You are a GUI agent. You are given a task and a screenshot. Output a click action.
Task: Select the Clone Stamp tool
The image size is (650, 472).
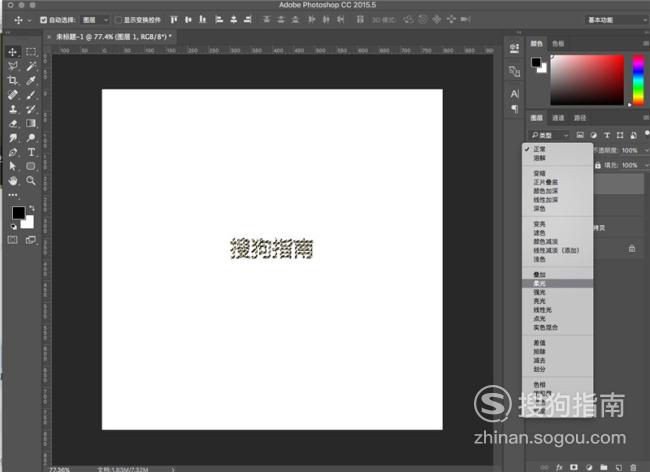tap(12, 109)
